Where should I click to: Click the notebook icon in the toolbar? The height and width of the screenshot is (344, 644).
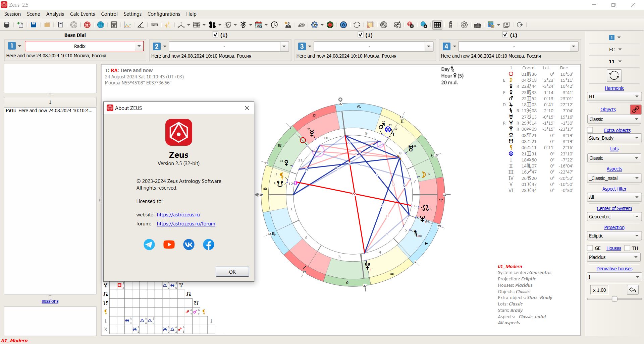[x=60, y=25]
